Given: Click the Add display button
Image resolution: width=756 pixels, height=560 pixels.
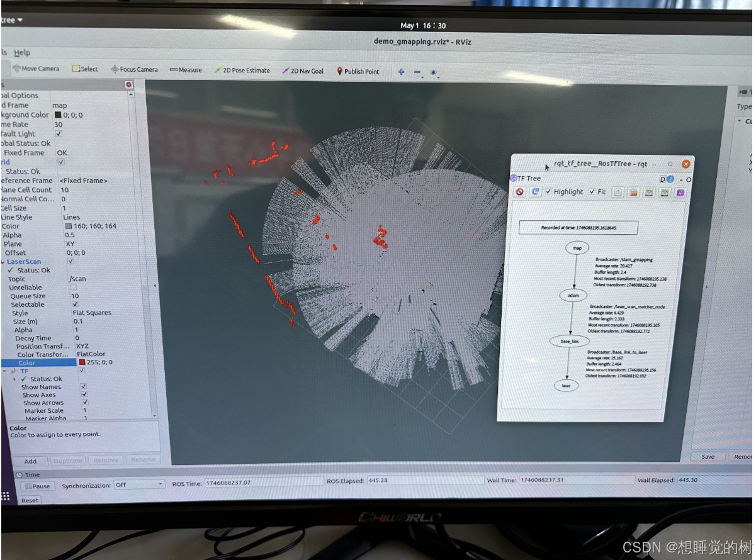Looking at the screenshot, I should pos(30,461).
